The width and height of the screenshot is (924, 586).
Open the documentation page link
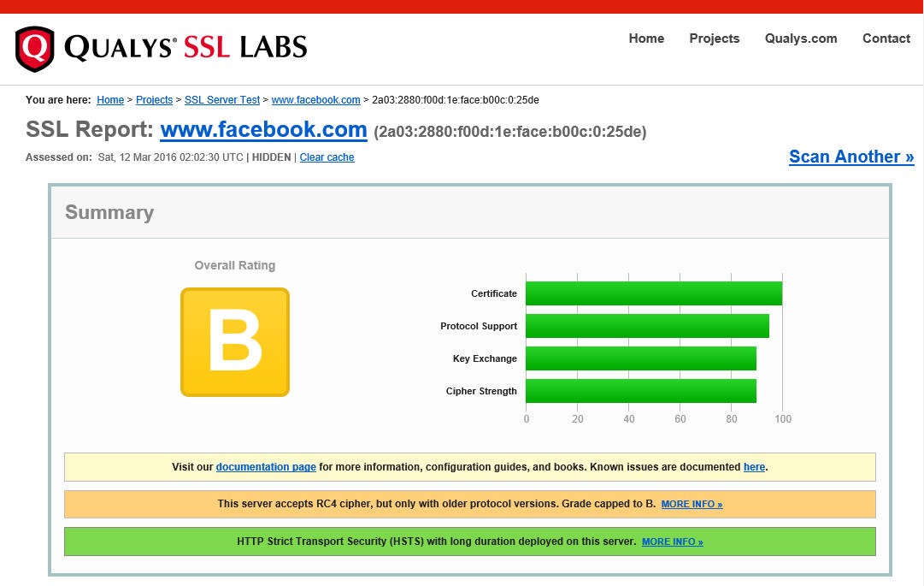pyautogui.click(x=267, y=466)
